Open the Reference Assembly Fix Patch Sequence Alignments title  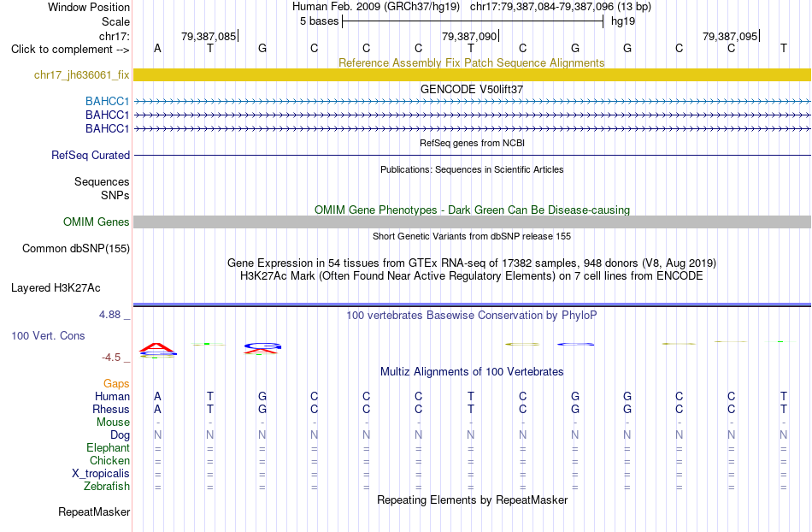471,62
